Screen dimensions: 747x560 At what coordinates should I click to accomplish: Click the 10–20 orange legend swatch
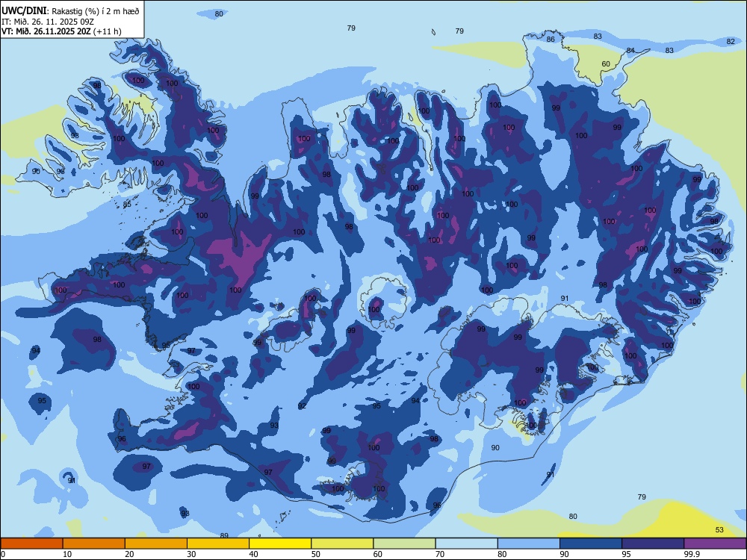pyautogui.click(x=94, y=544)
